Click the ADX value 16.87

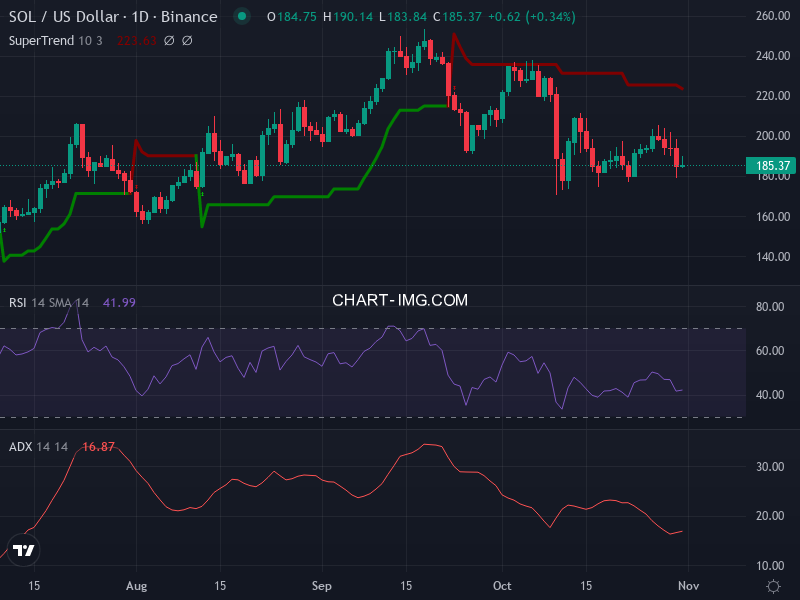point(99,446)
